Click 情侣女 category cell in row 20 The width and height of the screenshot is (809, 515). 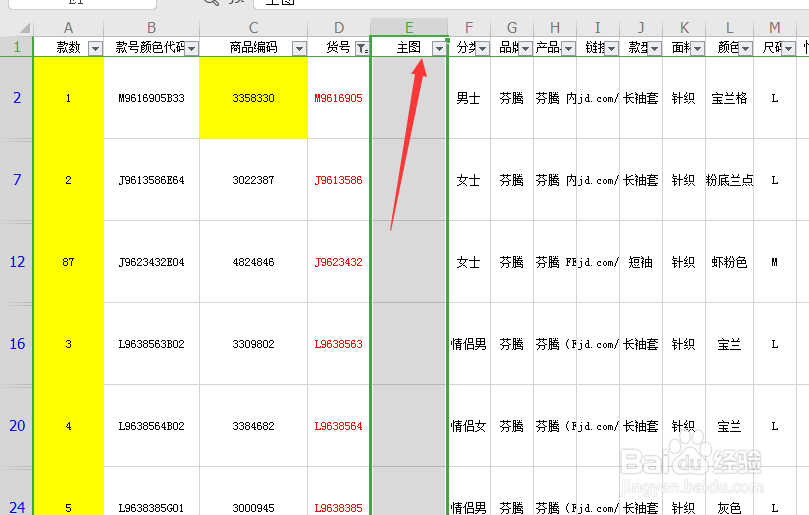pos(468,426)
